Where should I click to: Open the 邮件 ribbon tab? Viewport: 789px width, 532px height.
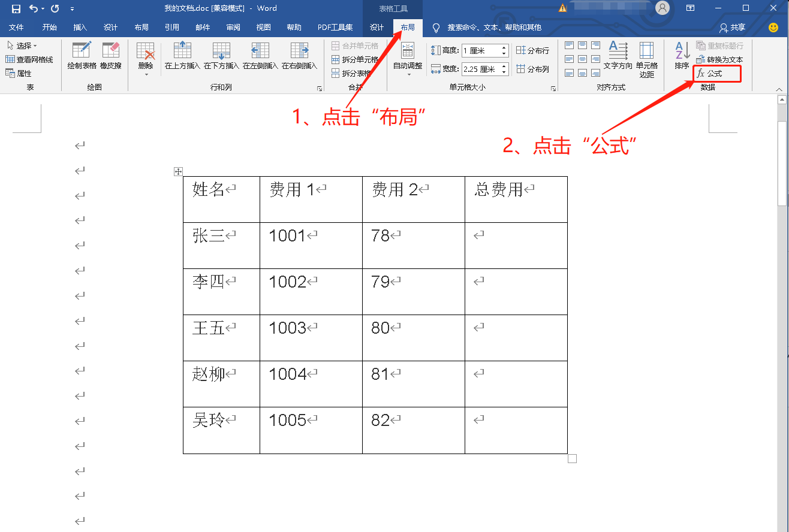coord(202,26)
